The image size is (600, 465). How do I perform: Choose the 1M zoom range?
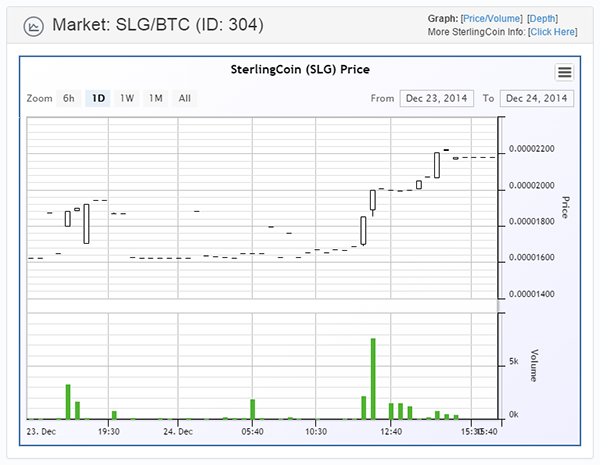(156, 98)
